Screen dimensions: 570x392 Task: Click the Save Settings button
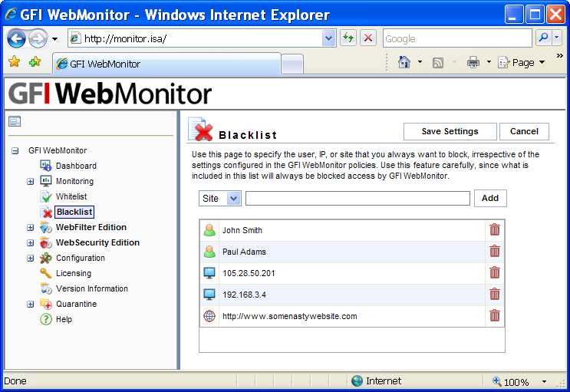pyautogui.click(x=450, y=132)
